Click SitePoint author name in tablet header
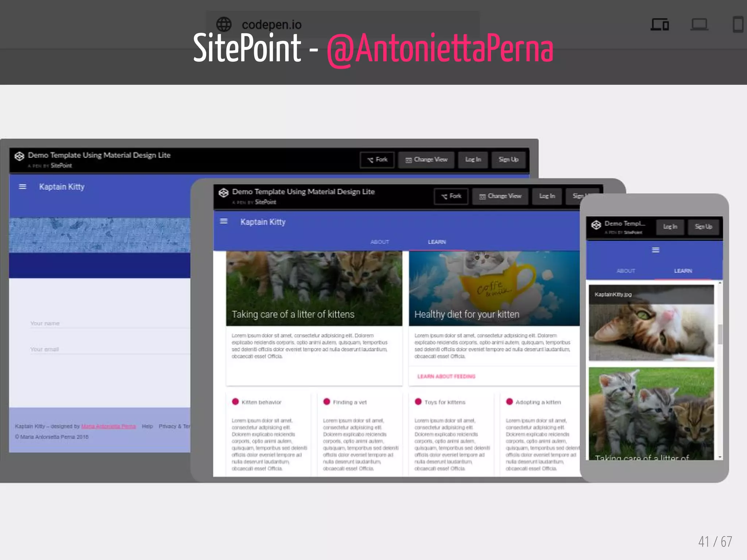The image size is (747, 560). coord(266,202)
